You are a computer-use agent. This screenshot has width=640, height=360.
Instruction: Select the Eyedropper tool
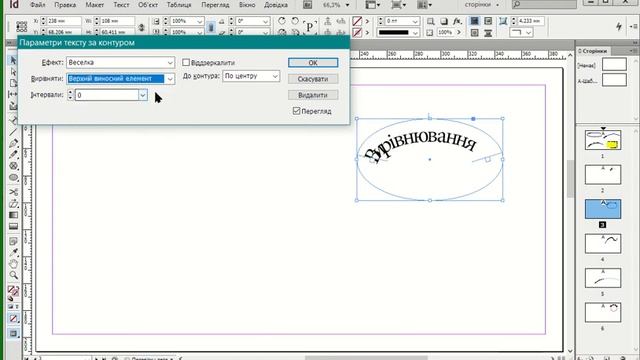pyautogui.click(x=13, y=252)
